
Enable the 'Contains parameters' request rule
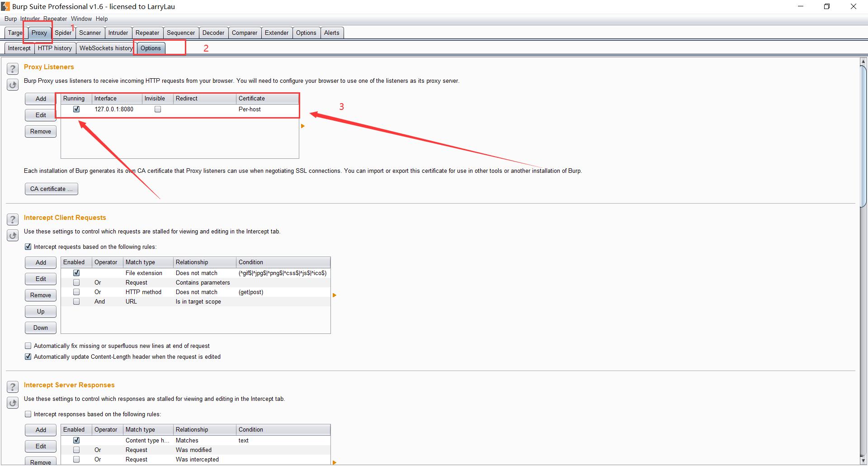pyautogui.click(x=76, y=282)
